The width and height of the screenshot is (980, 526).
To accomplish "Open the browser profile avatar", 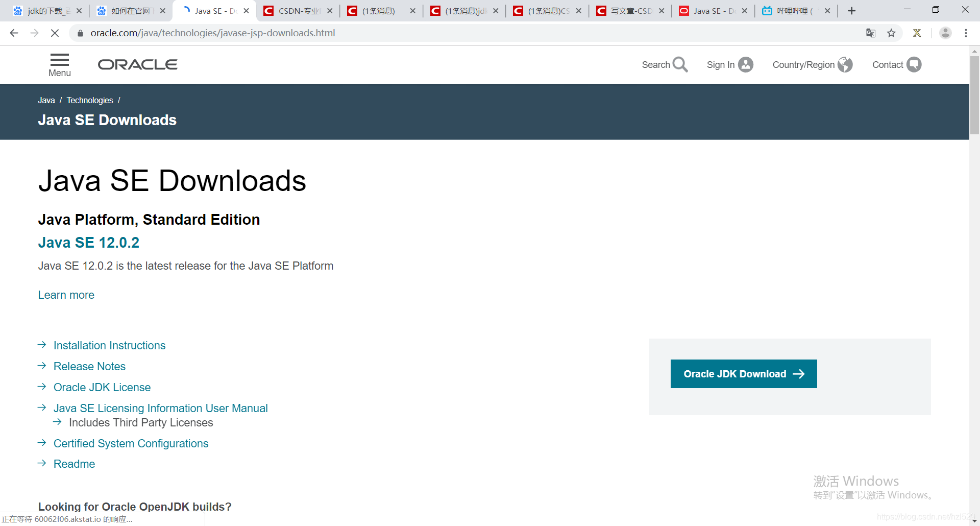I will (x=945, y=33).
